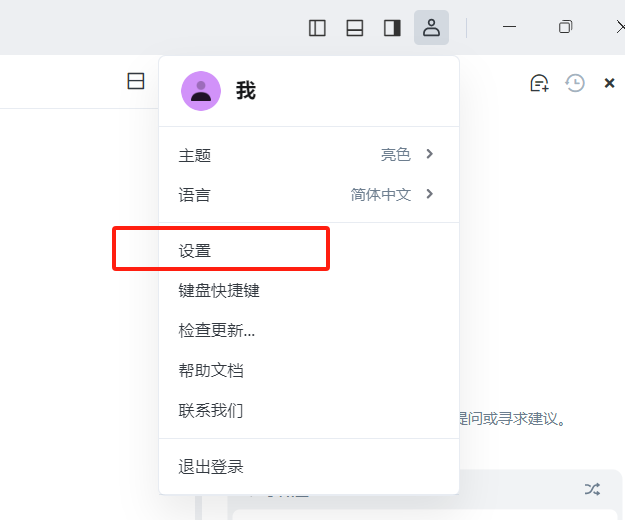Click the 简体中文 language value
625x520 pixels.
[381, 194]
